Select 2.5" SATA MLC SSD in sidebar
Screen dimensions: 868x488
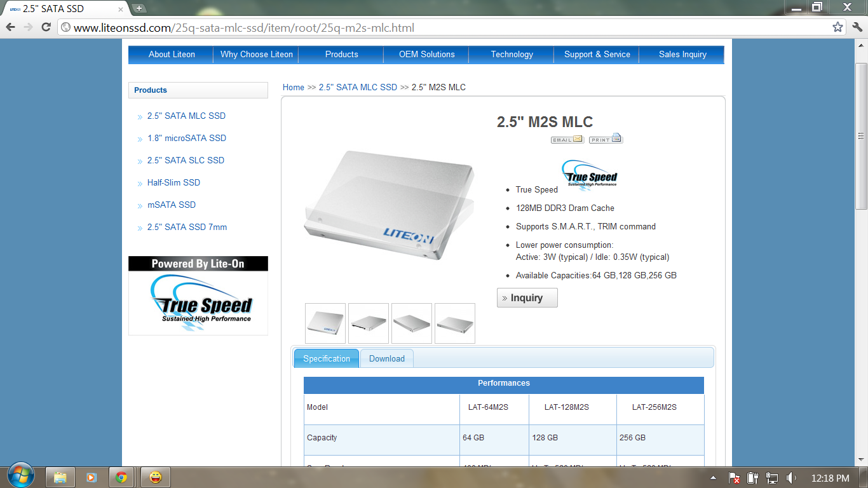tap(186, 116)
